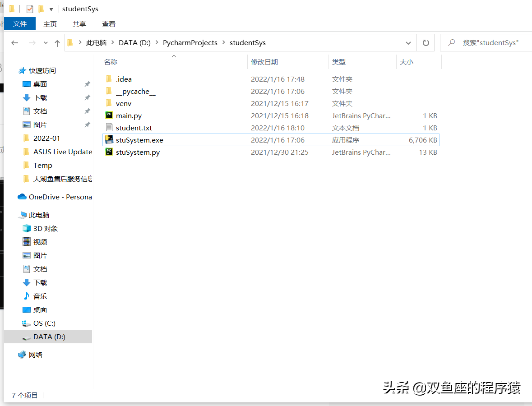Select the file name stuSystem.exe

tap(139, 140)
